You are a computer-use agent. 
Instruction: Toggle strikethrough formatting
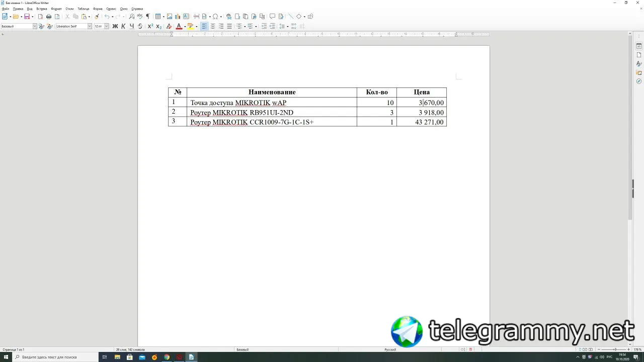140,26
